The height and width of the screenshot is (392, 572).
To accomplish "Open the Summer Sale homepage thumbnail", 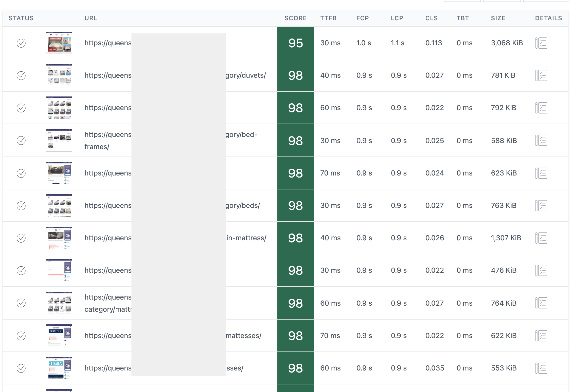I will coord(59,43).
